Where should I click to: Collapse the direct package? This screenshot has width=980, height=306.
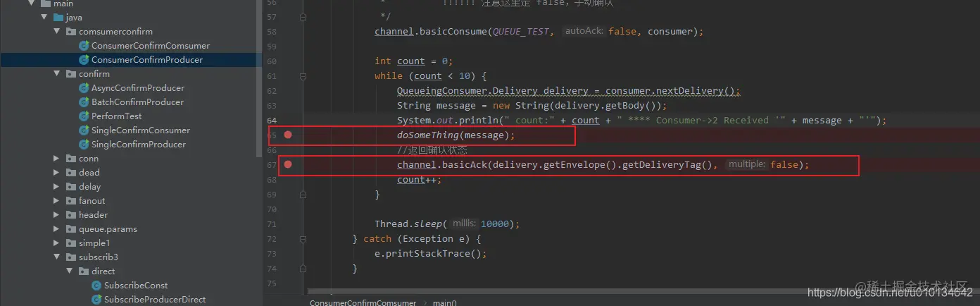pyautogui.click(x=70, y=271)
